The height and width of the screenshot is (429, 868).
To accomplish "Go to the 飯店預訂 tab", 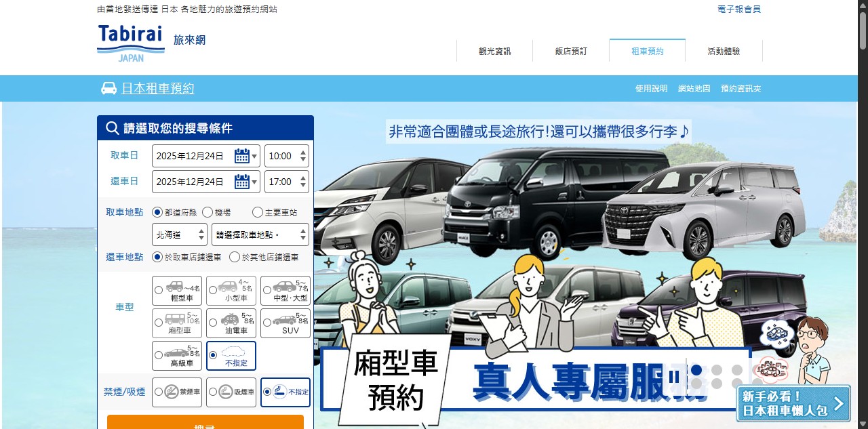I will (x=570, y=51).
